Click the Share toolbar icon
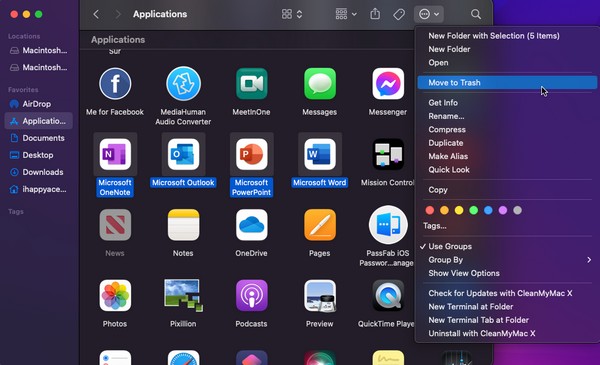This screenshot has width=600, height=365. coord(375,14)
